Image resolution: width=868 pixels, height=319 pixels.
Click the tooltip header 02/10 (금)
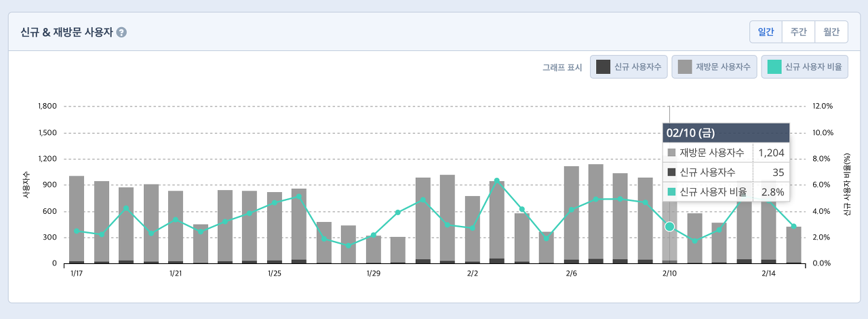pyautogui.click(x=726, y=133)
